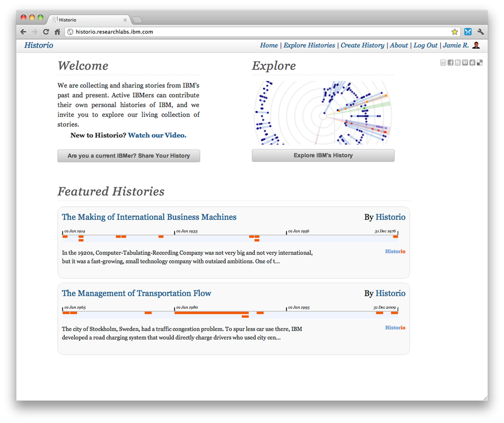504x423 pixels.
Task: Switch to the Historio tab
Action: click(89, 20)
